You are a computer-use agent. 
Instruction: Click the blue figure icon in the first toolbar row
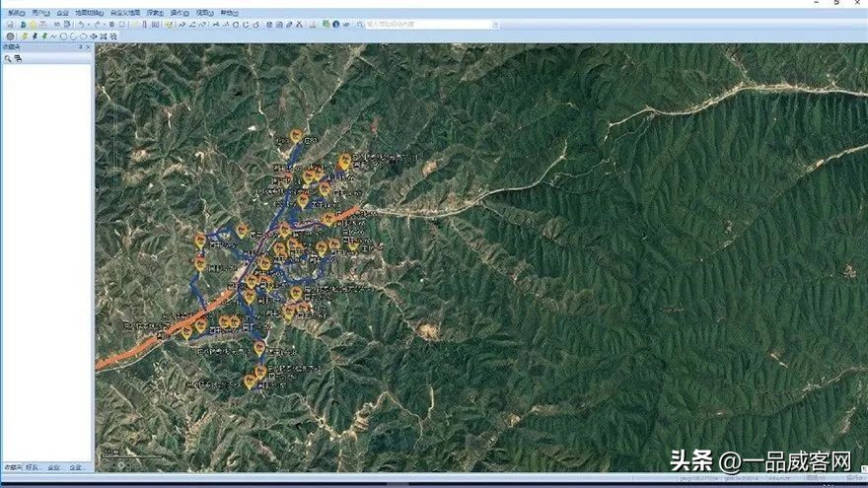point(24,25)
